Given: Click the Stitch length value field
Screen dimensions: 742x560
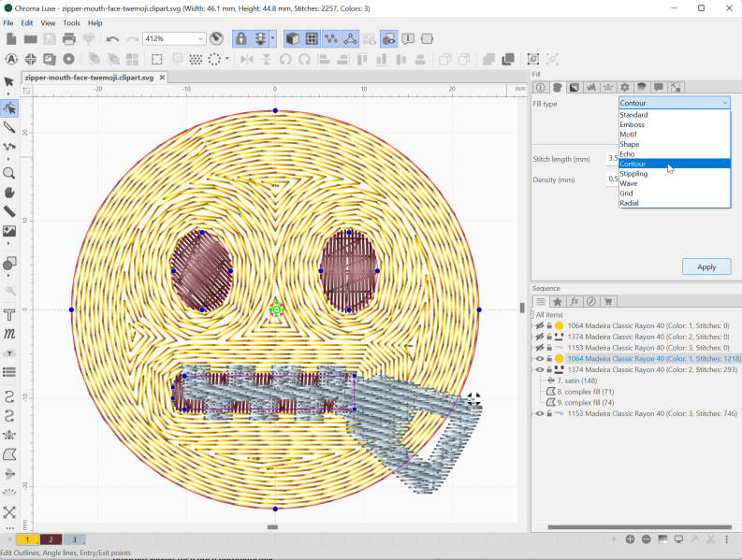Looking at the screenshot, I should (x=612, y=158).
